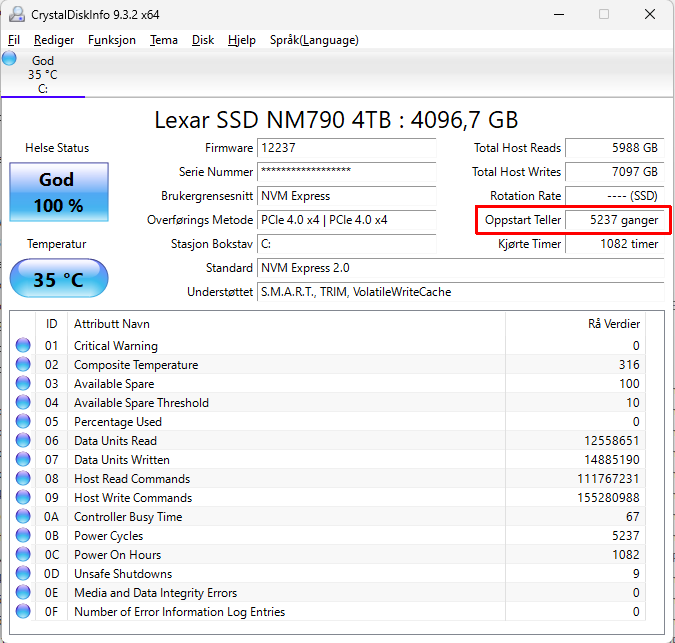Image resolution: width=675 pixels, height=643 pixels.
Task: Click the ID column header
Action: coord(51,324)
